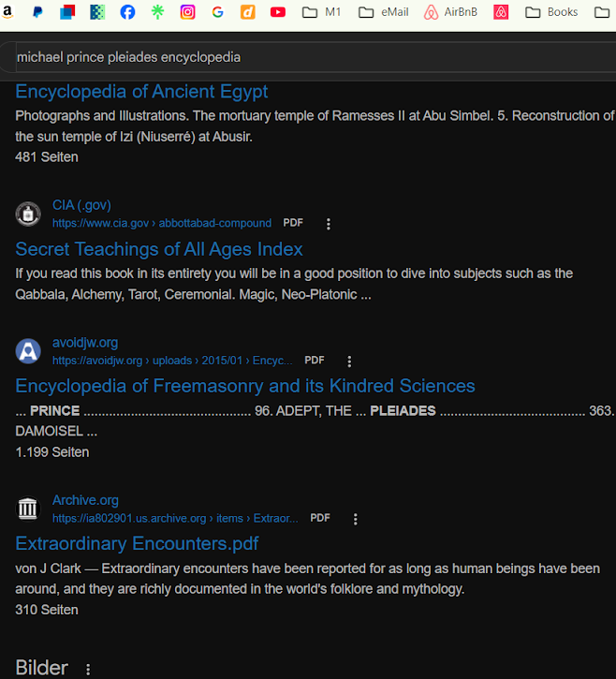Image resolution: width=616 pixels, height=679 pixels.
Task: Open cia.gov abbottabad-compound URL
Action: pyautogui.click(x=162, y=223)
